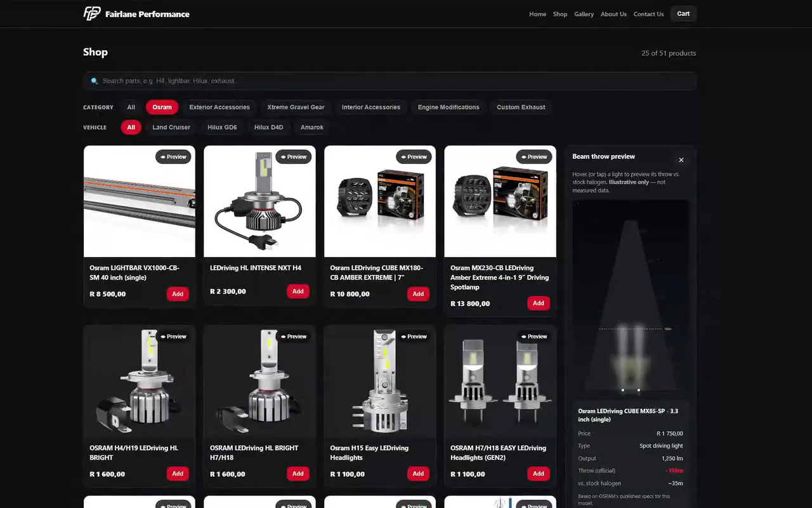Click the Fairlane Performance logo icon
The image size is (812, 508).
coord(92,13)
